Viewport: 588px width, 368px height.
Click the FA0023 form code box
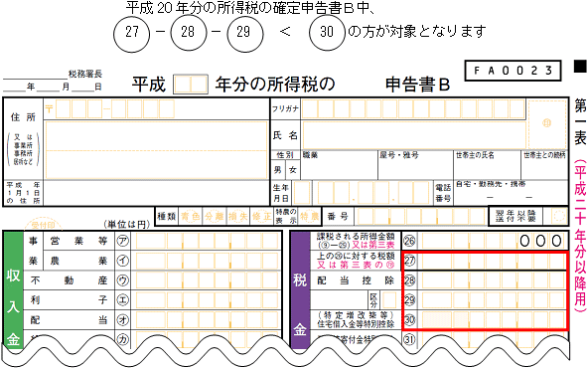pyautogui.click(x=513, y=71)
